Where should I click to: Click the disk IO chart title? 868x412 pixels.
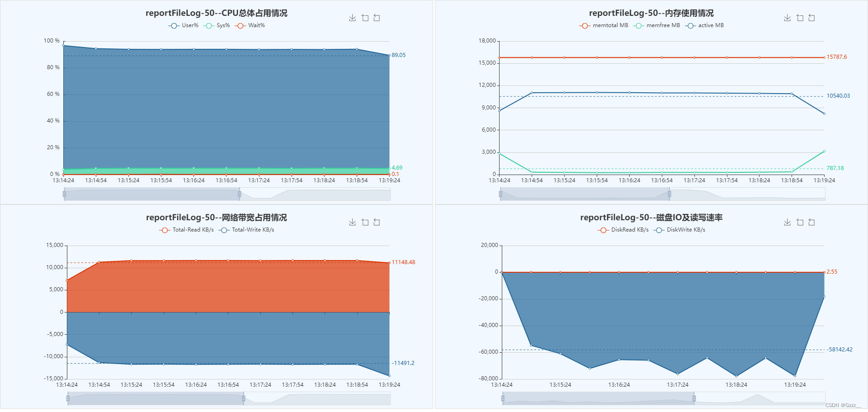pos(651,218)
